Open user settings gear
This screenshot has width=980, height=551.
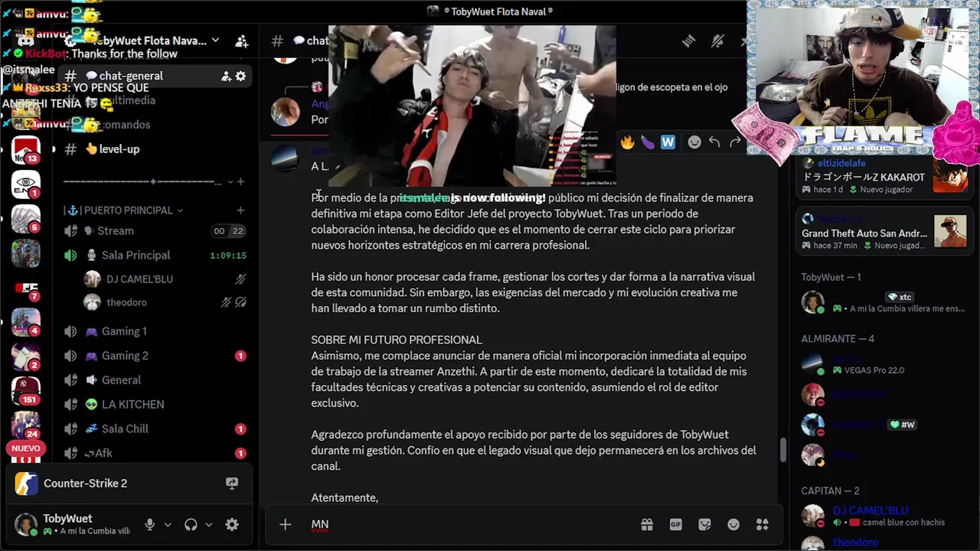pyautogui.click(x=232, y=524)
